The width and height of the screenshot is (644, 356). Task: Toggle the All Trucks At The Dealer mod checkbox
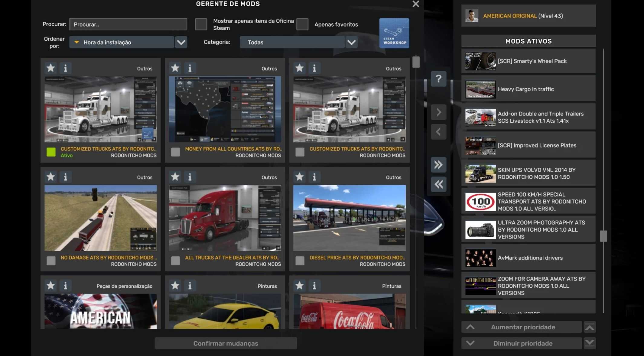click(175, 261)
